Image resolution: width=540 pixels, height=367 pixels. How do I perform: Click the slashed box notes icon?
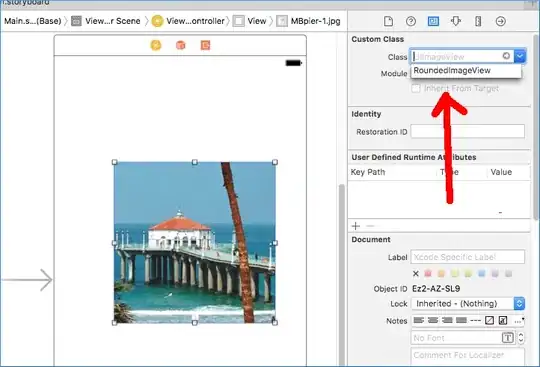pyautogui.click(x=489, y=321)
